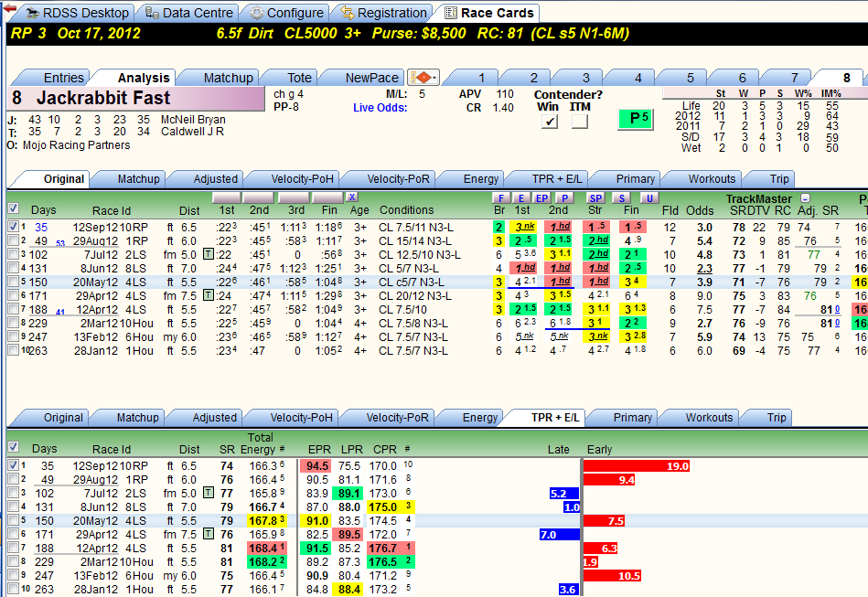
Task: Click the T turf marker for 7Jul12 race
Action: tap(209, 254)
